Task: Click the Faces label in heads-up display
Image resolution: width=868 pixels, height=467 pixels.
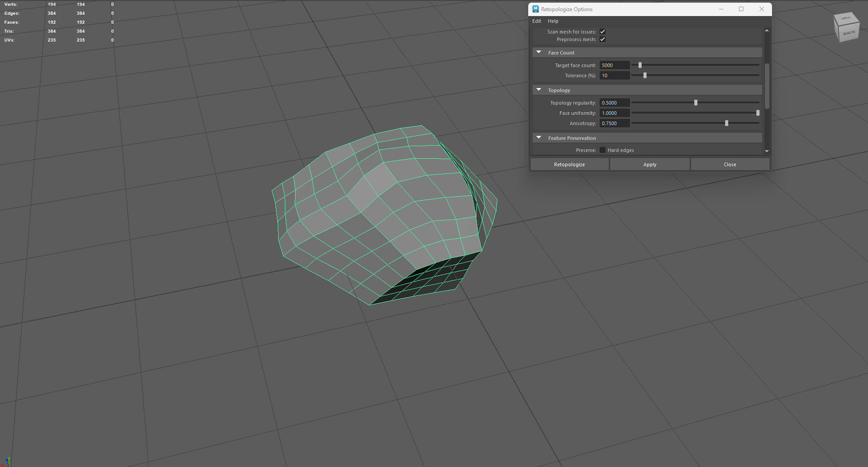Action: 12,22
